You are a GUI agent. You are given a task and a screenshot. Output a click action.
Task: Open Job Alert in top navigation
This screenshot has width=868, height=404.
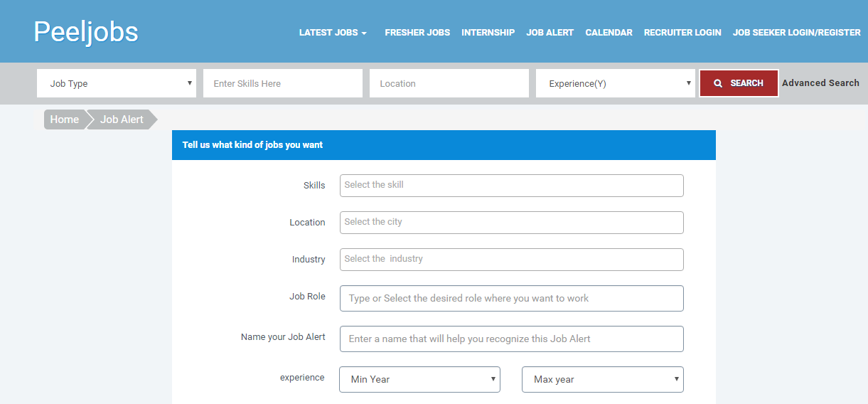550,33
